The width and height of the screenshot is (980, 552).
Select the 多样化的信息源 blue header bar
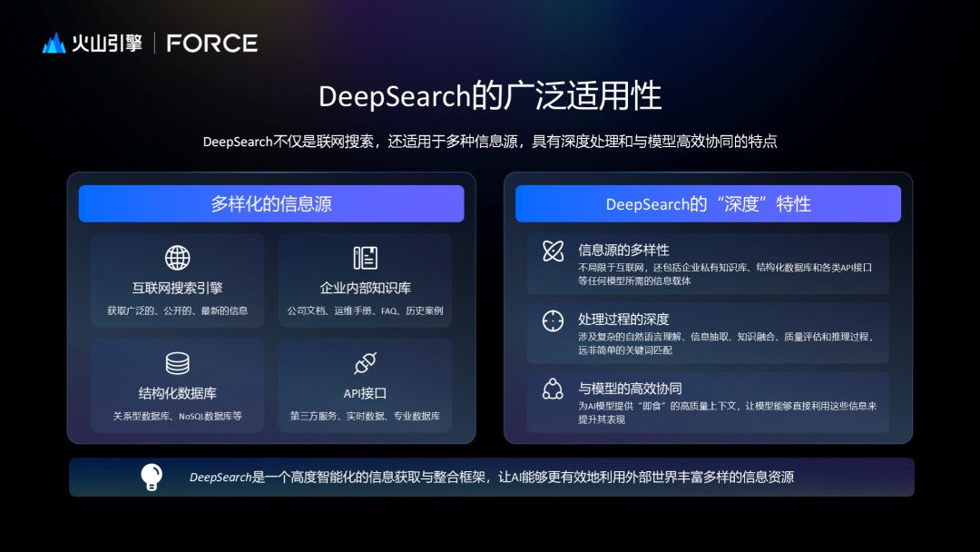(x=271, y=203)
